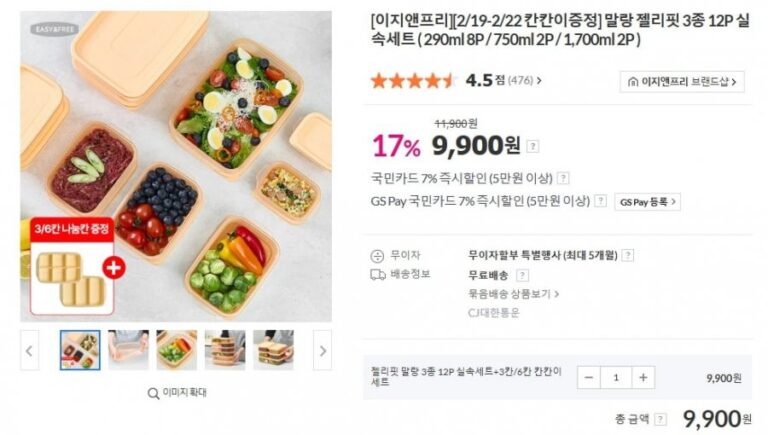Open help icon beside 국민카드 7% discount
Viewport: 768px width, 435px height.
[x=563, y=178]
